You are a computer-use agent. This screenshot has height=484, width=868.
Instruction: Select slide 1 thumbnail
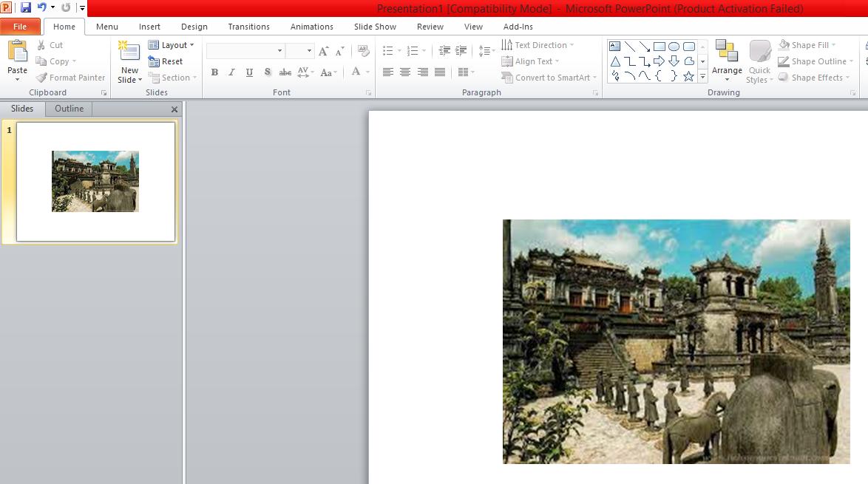(95, 180)
